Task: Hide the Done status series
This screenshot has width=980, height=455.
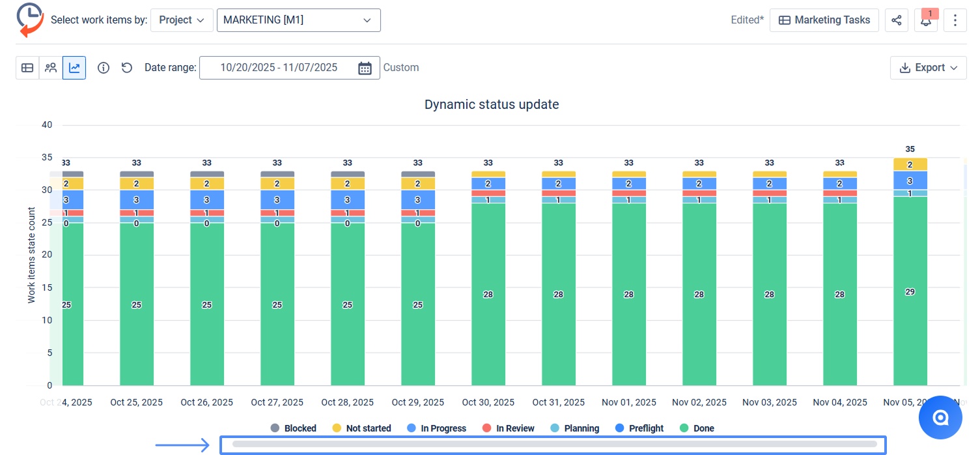Action: click(697, 428)
